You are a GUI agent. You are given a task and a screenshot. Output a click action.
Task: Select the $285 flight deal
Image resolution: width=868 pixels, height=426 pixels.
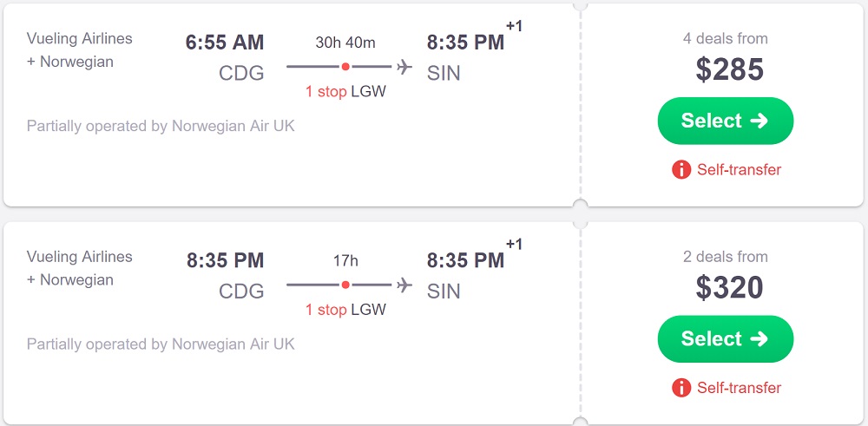[x=725, y=121]
